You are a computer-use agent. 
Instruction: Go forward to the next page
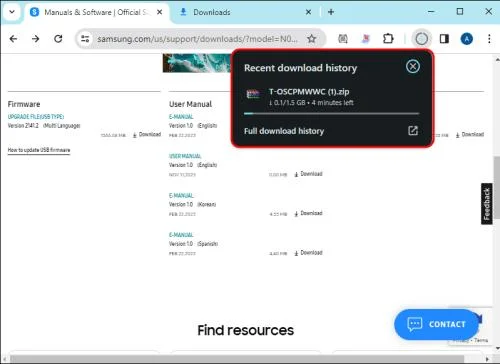tap(35, 39)
